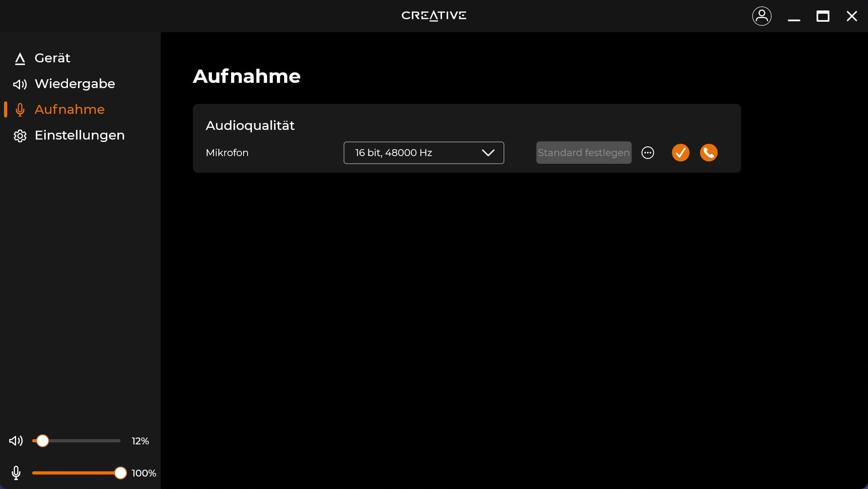
Task: Open the Mikrofon audio quality dropdown
Action: tap(423, 153)
